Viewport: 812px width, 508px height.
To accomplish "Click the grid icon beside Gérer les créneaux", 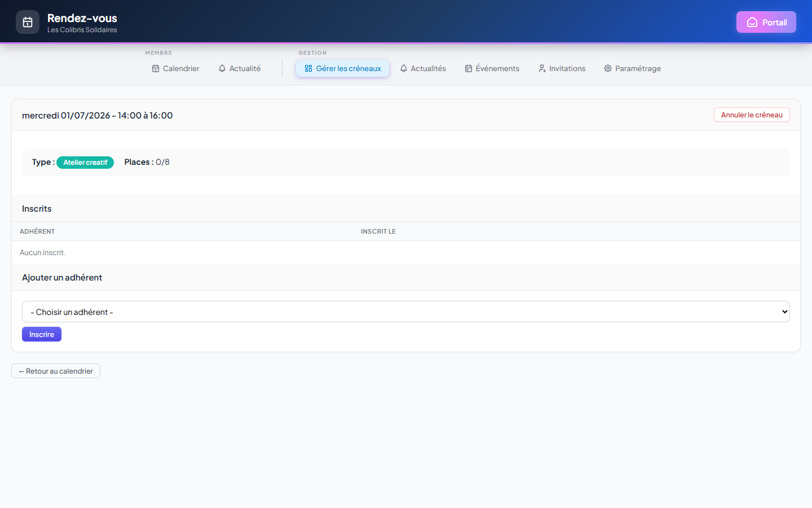I will (308, 68).
